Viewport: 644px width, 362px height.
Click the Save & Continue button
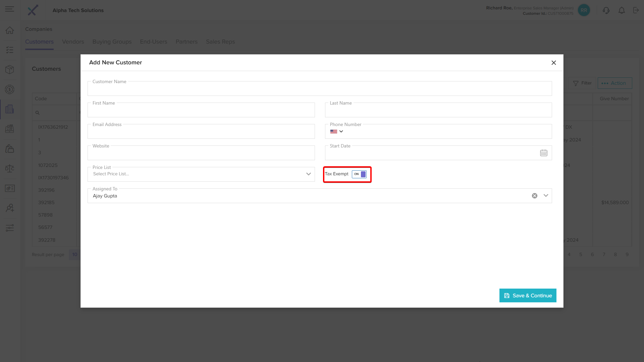[x=528, y=296]
